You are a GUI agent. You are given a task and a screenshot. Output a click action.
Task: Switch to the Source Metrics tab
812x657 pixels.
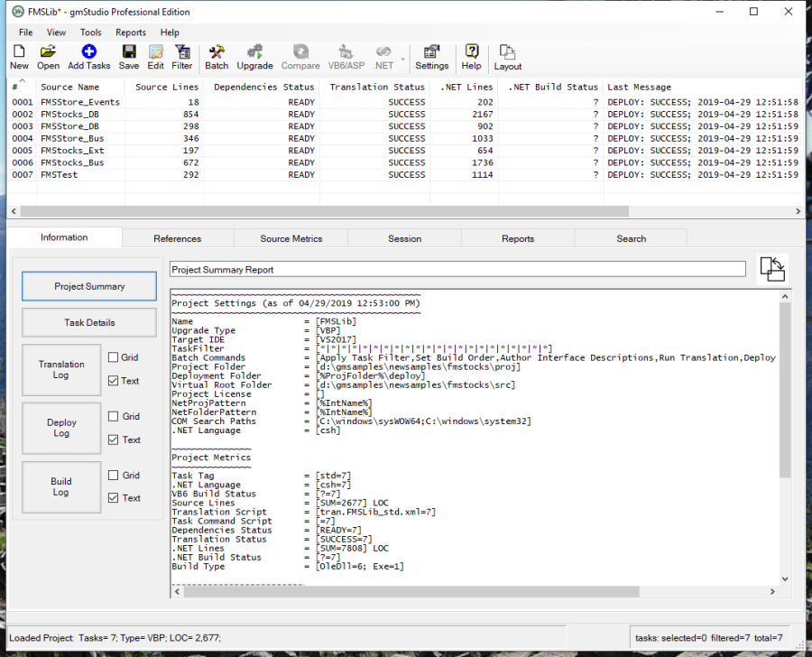pos(291,238)
